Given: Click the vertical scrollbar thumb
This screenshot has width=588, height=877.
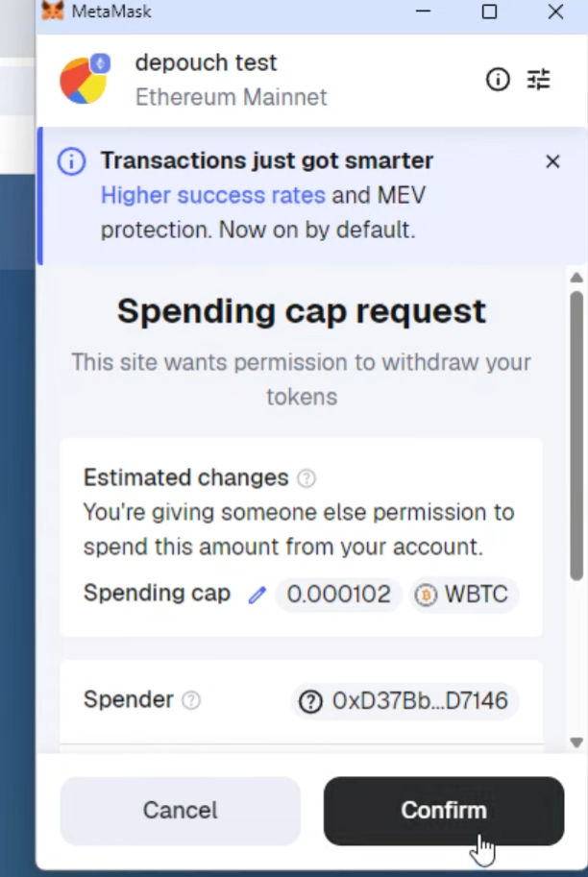Looking at the screenshot, I should (x=576, y=432).
